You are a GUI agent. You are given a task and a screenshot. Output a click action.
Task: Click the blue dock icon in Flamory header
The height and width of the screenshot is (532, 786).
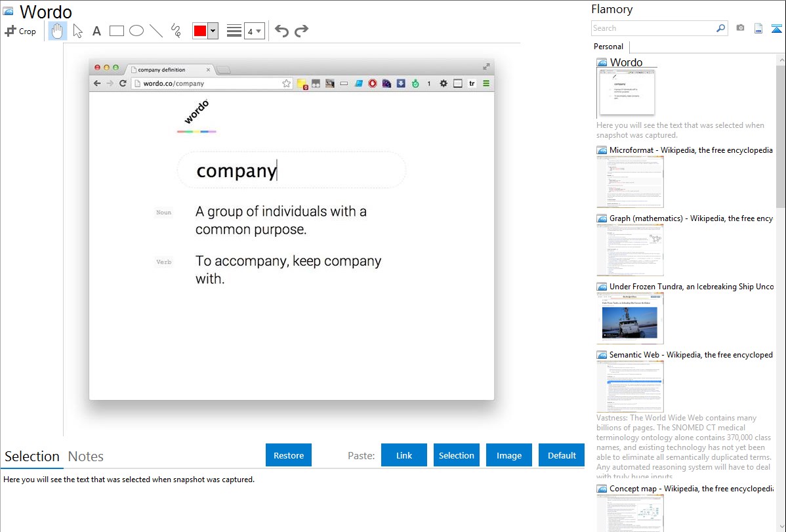point(776,28)
